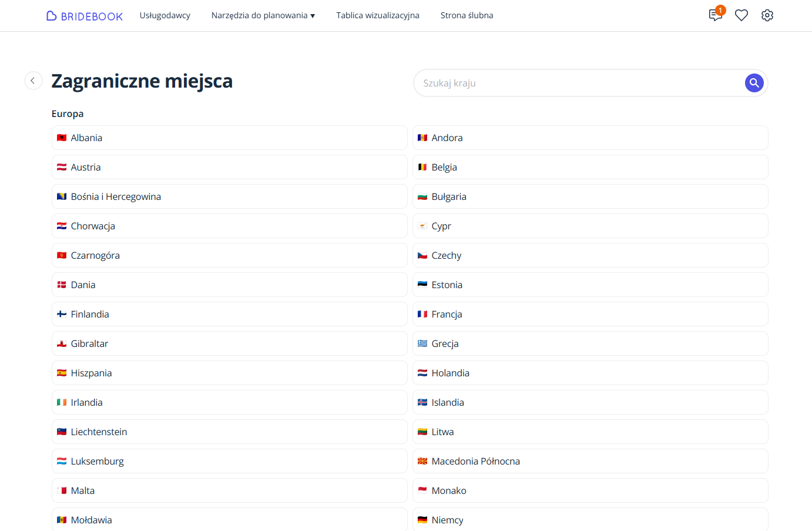Screen dimensions: 812x531
Task: Click the Bridebook logo
Action: [x=85, y=16]
